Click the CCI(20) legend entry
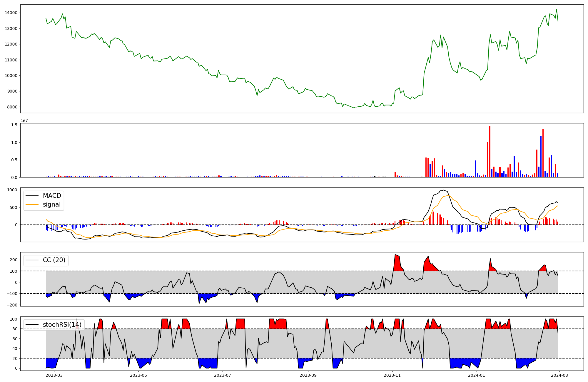 [x=54, y=260]
